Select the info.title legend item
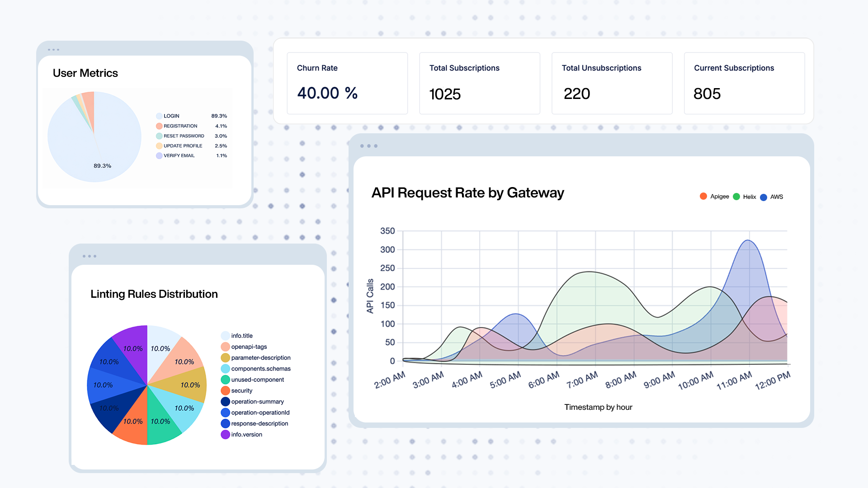 [241, 336]
